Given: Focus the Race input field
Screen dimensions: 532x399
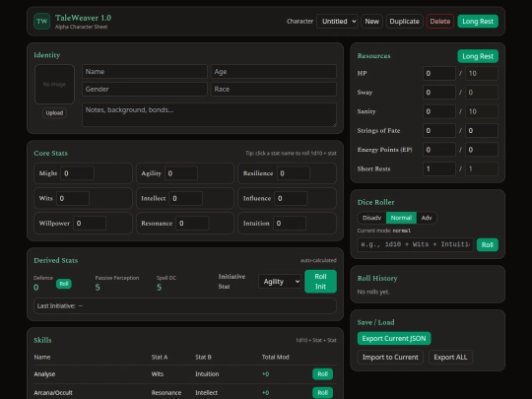Looking at the screenshot, I should click(x=274, y=89).
